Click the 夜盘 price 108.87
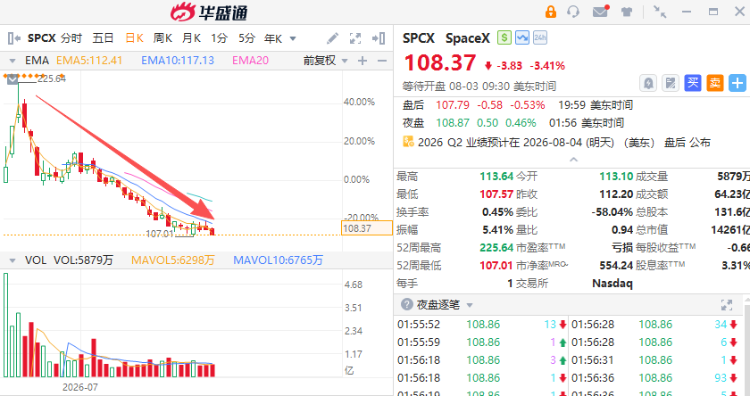 click(x=452, y=123)
